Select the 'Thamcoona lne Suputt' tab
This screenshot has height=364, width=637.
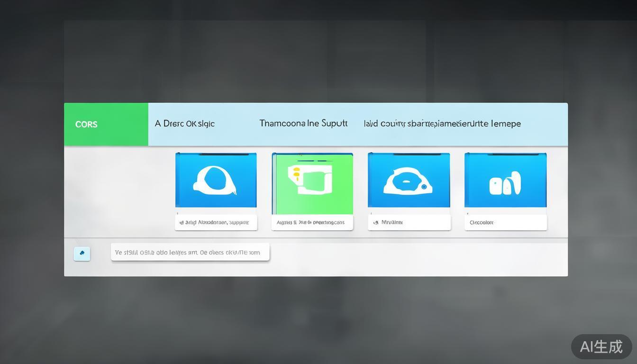303,124
